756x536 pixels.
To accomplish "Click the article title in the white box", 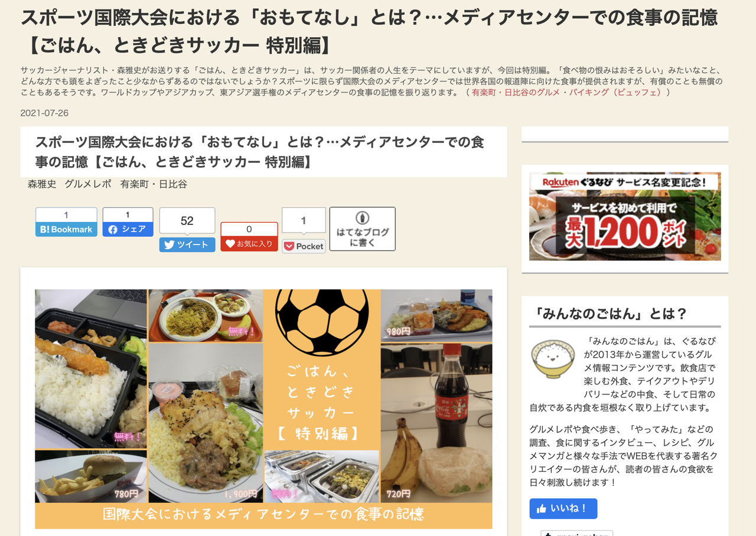I will click(260, 152).
